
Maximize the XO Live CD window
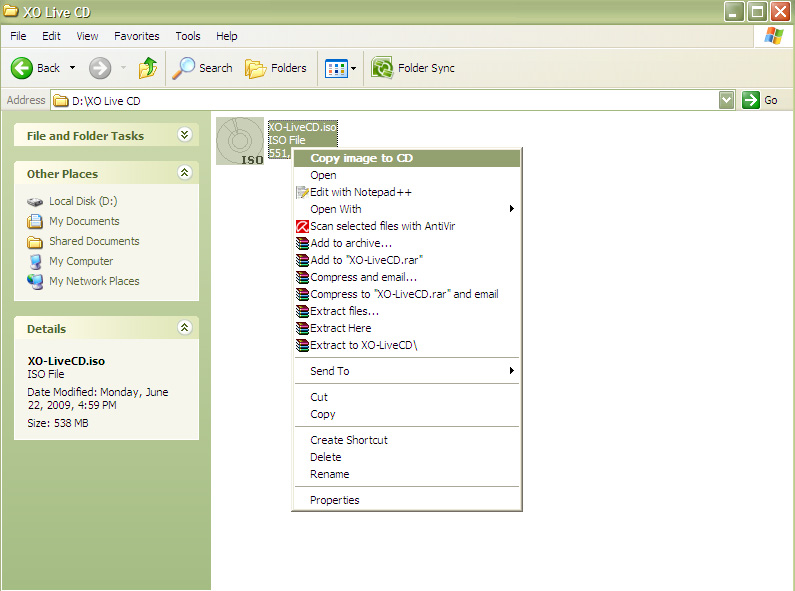(x=757, y=11)
